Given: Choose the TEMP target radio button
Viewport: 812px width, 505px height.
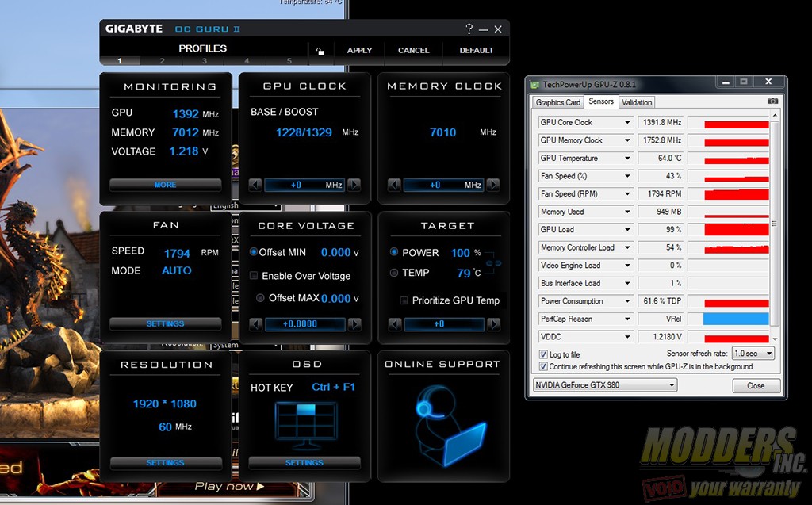Looking at the screenshot, I should tap(394, 273).
